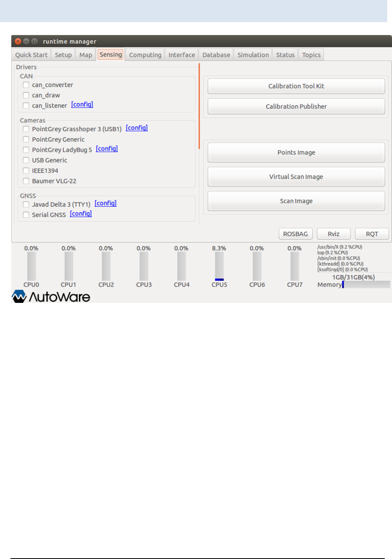Enable the Serial GNSS checkbox
The image size is (392, 559).
point(26,215)
